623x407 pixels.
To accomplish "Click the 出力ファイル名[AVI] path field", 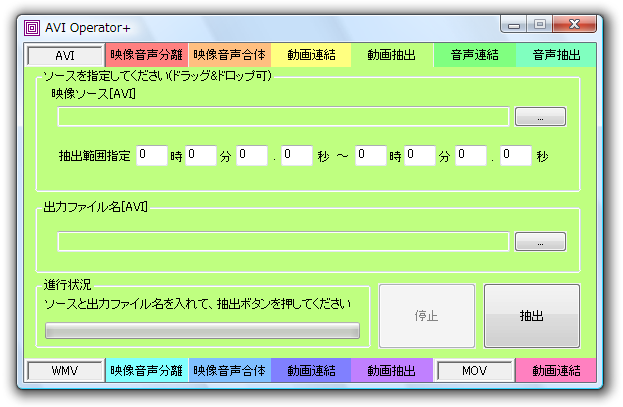I will (x=283, y=242).
